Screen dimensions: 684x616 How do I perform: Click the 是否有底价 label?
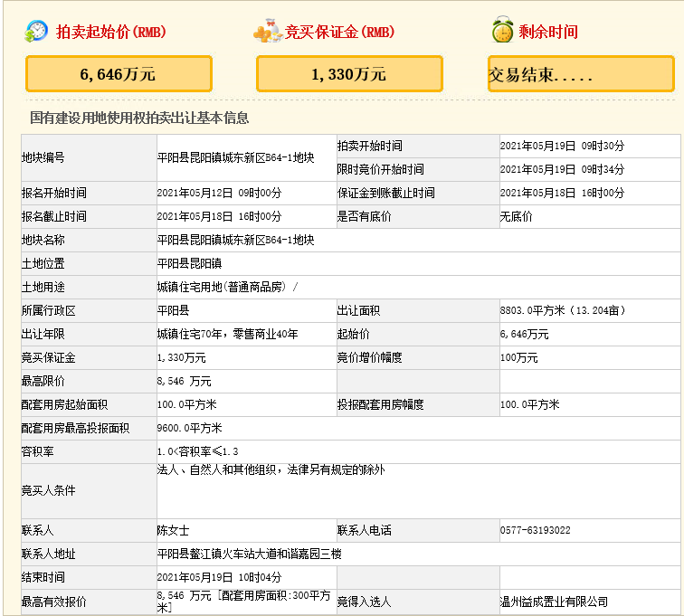[x=364, y=216]
